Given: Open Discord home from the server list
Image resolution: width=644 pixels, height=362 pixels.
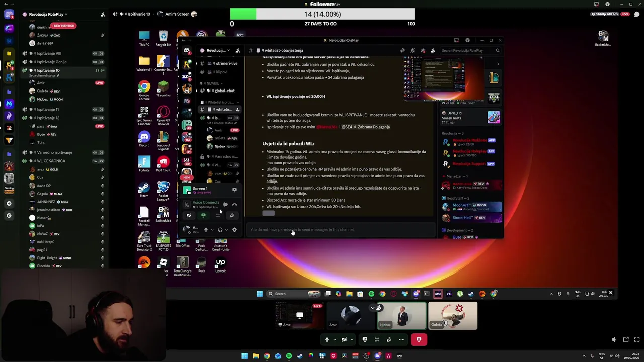Looking at the screenshot, I should pos(9,15).
